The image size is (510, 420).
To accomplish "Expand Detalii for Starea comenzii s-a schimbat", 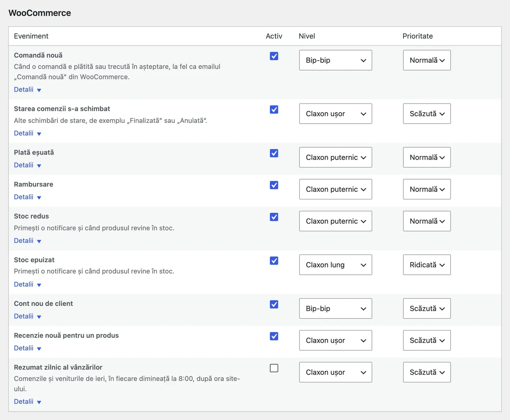I will (28, 133).
